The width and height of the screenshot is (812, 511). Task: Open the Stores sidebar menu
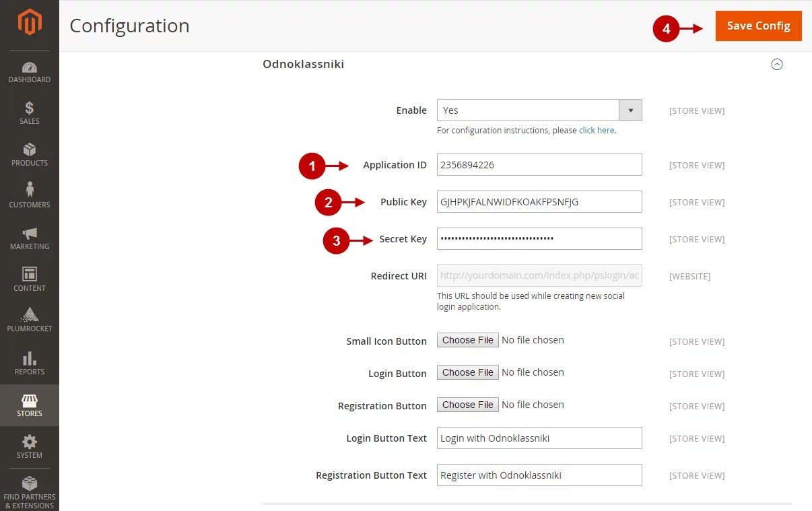(x=30, y=405)
